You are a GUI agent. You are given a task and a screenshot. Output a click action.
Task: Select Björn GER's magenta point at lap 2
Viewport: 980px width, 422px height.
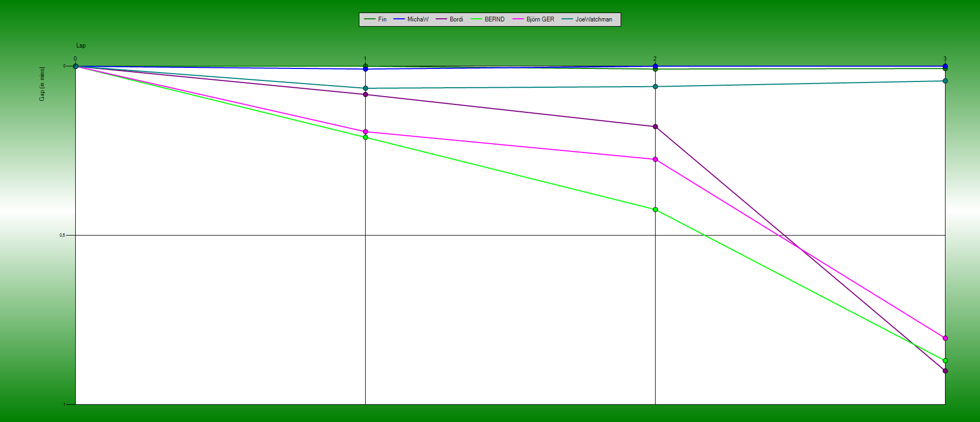pos(655,159)
